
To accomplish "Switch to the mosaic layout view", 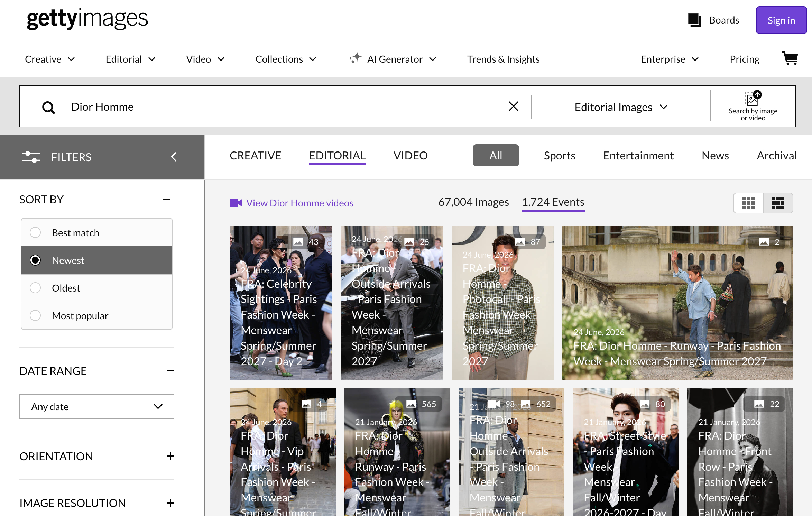I will click(x=778, y=203).
